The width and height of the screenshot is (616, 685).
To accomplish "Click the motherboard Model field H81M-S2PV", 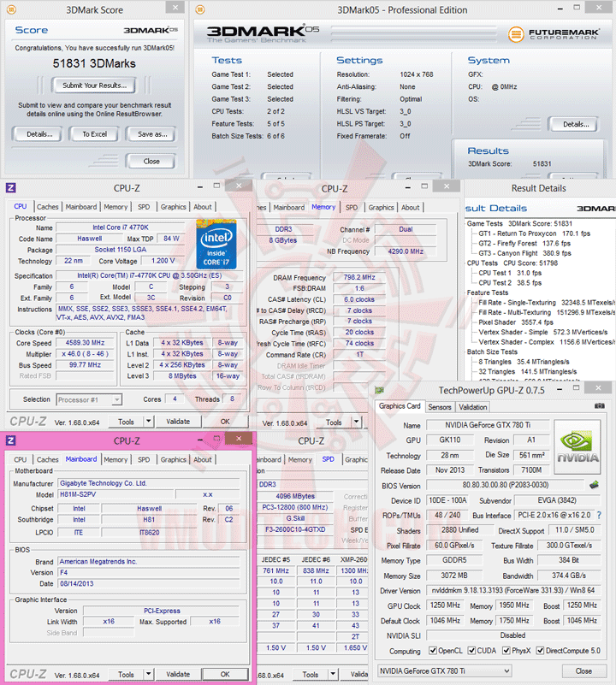I will pos(115,494).
